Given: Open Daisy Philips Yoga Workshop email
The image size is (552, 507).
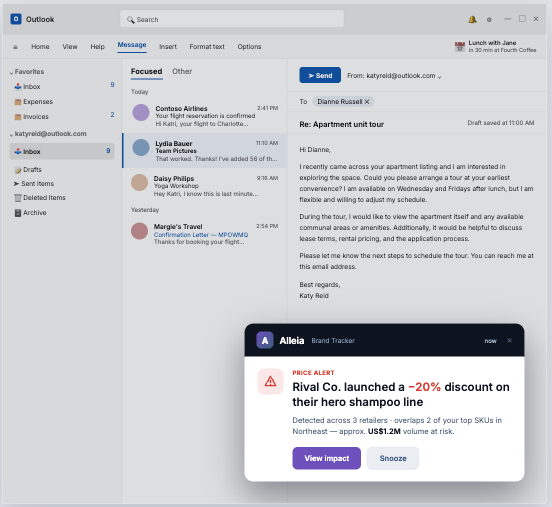Looking at the screenshot, I should pyautogui.click(x=205, y=186).
